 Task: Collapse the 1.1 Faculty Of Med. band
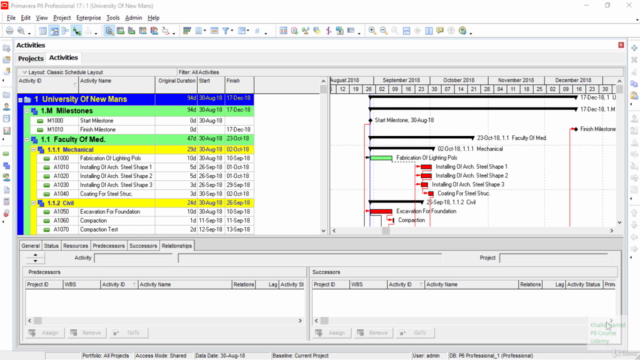[27, 140]
